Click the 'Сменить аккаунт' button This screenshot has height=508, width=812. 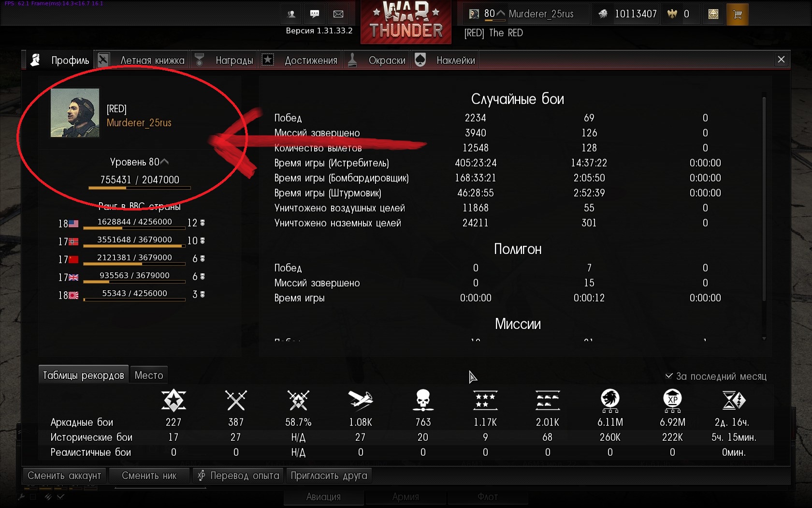[65, 476]
